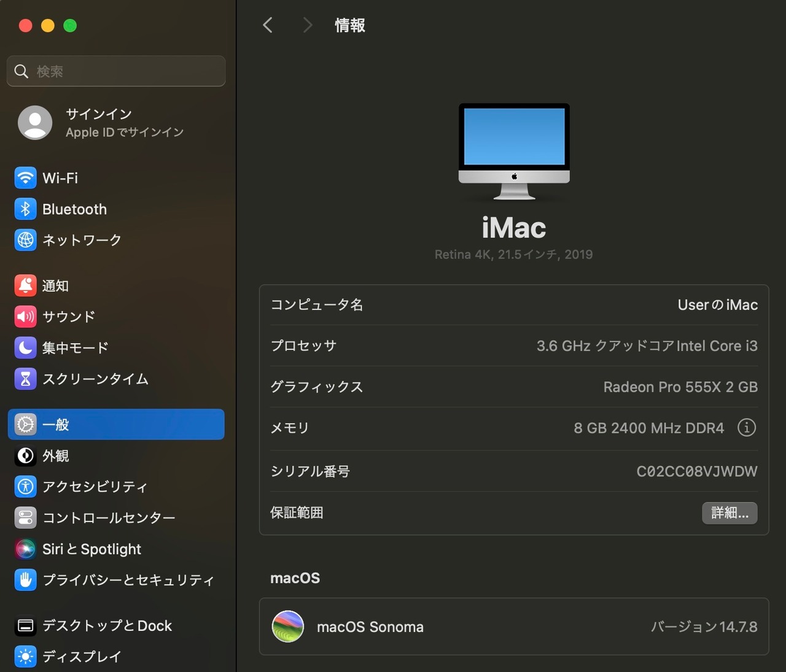Close window with red button
Viewport: 786px width, 672px height.
pyautogui.click(x=26, y=25)
